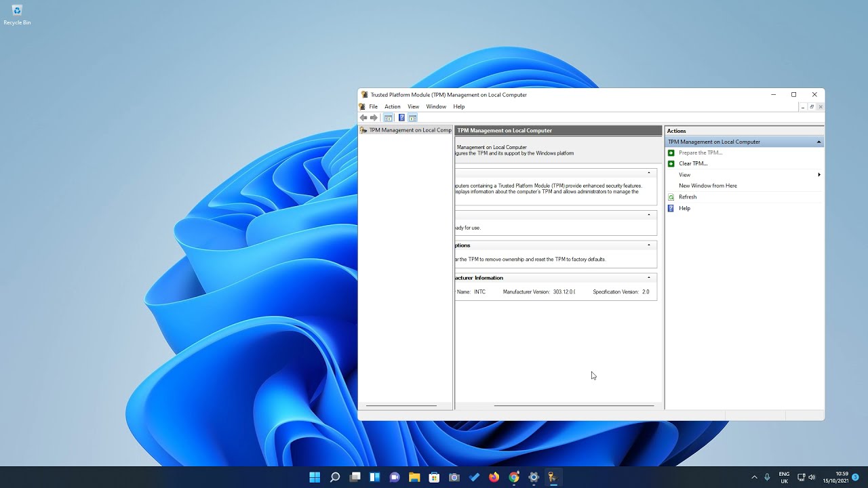Open File Explorer from the taskbar

pyautogui.click(x=414, y=477)
